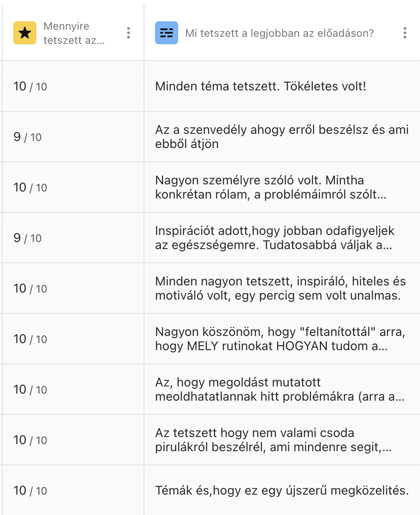Open the response 'Minden téma tetszett. Tökéletes volt!'

(261, 86)
